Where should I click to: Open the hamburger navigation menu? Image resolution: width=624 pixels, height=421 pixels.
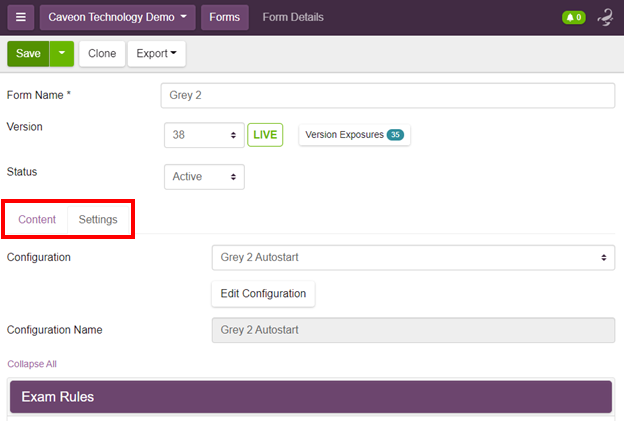pyautogui.click(x=21, y=17)
